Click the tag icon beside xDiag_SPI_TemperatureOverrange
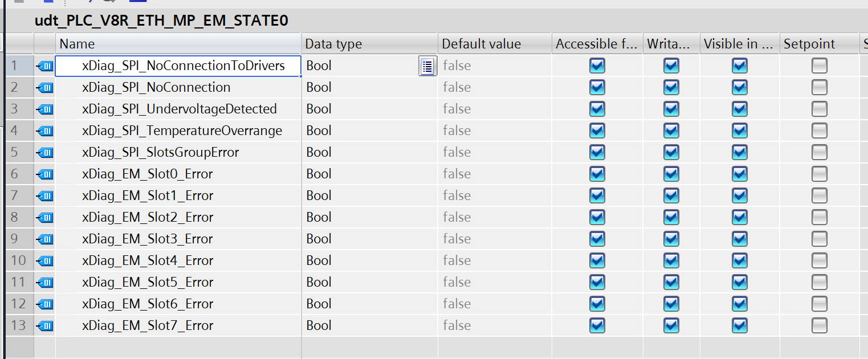The height and width of the screenshot is (359, 868). [x=44, y=131]
